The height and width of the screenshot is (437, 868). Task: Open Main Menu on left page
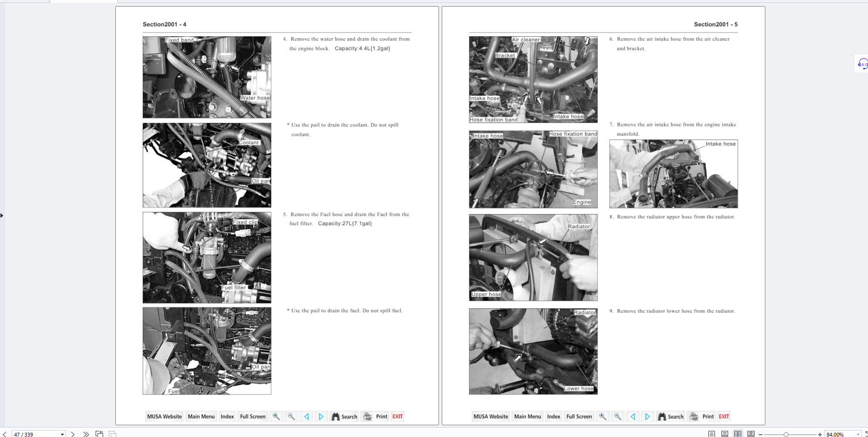coord(201,416)
